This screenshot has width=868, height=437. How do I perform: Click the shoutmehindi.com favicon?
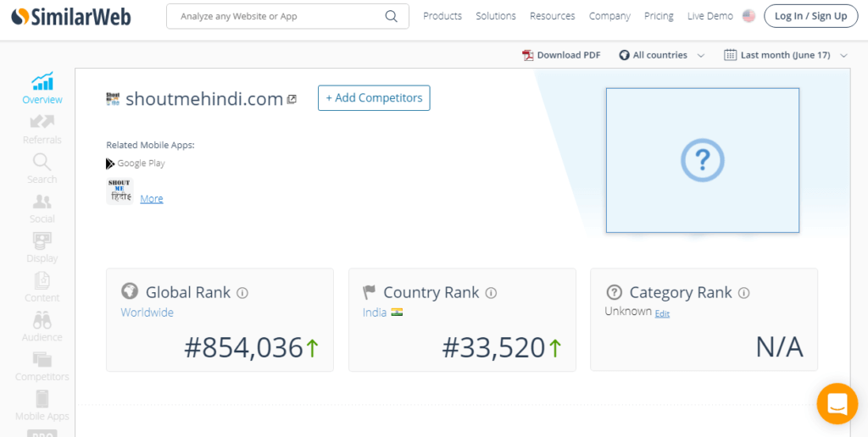click(113, 99)
